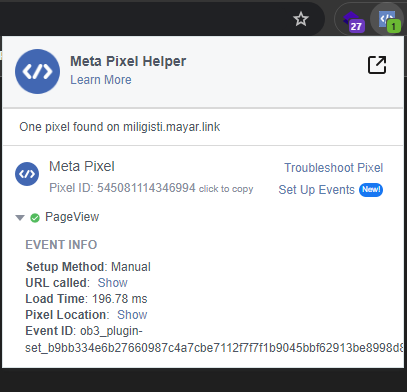This screenshot has width=407, height=392.
Task: Click the Meta Pixel heading
Action: coord(82,166)
